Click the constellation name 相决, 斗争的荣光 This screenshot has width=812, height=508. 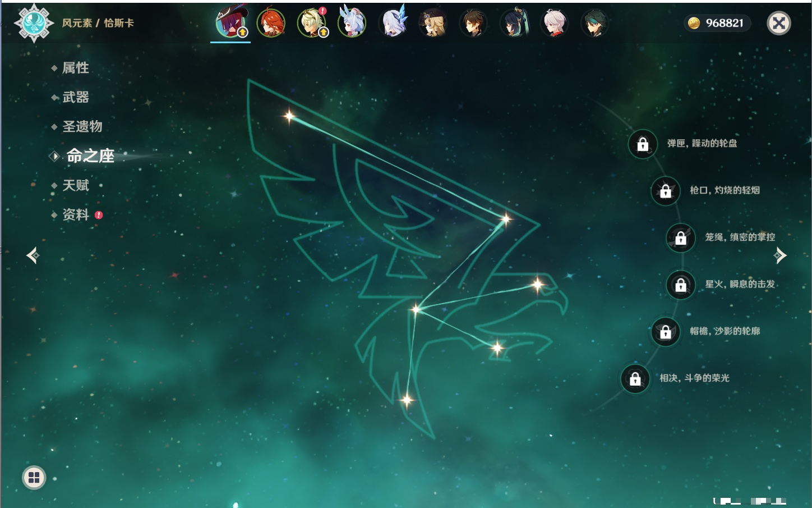694,378
